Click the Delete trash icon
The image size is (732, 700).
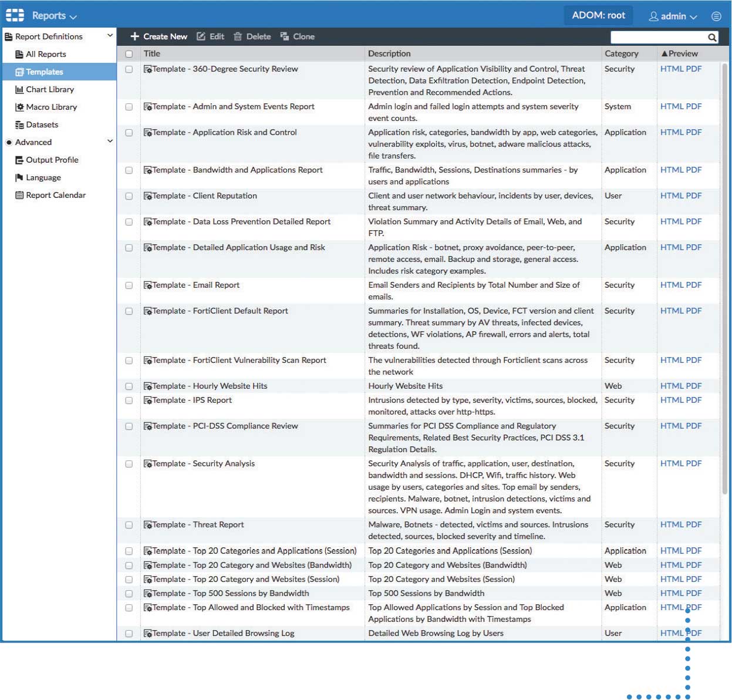tap(238, 36)
